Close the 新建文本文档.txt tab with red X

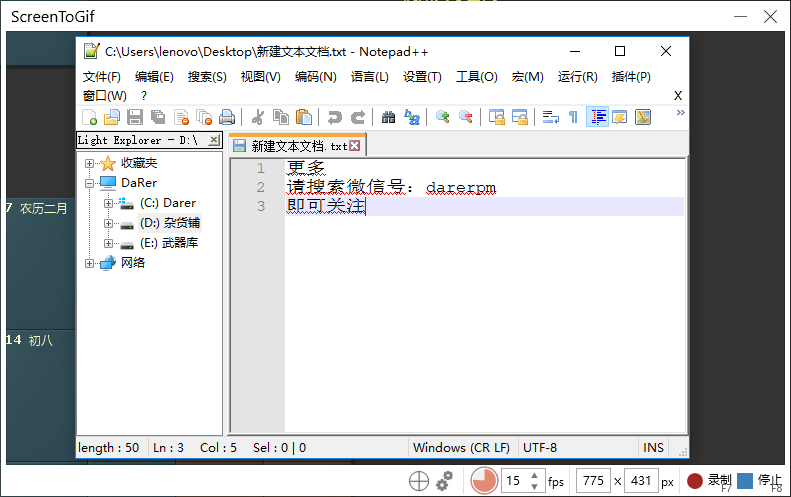click(355, 145)
